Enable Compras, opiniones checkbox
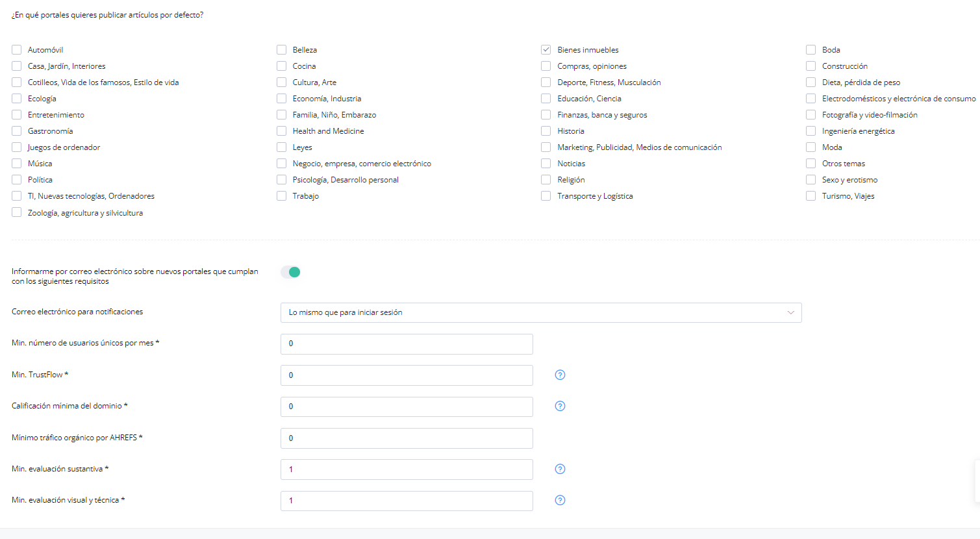980x539 pixels. point(546,66)
